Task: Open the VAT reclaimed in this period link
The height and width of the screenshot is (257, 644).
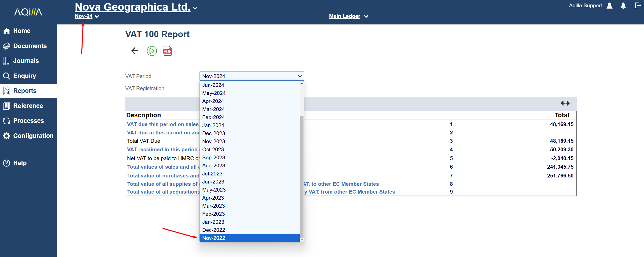Action: pyautogui.click(x=162, y=150)
